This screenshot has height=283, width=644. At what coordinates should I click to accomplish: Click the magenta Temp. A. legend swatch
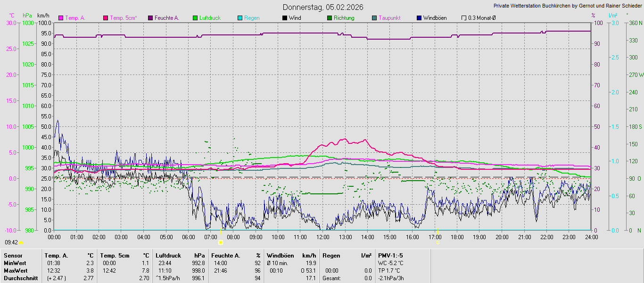(60, 18)
